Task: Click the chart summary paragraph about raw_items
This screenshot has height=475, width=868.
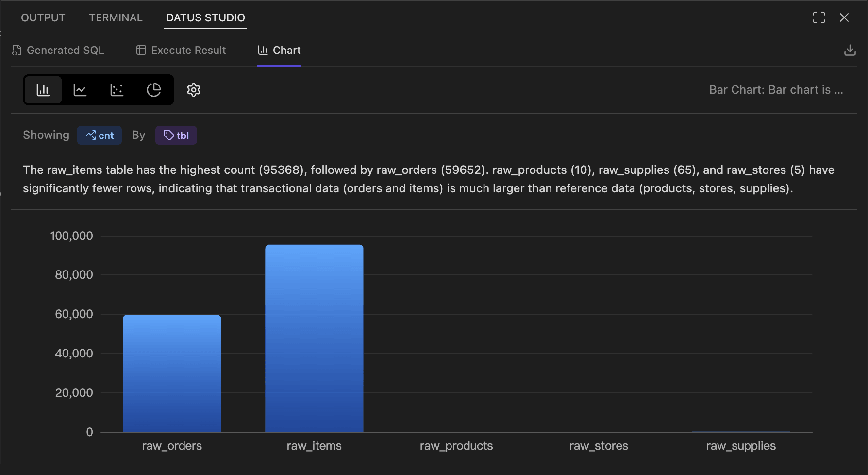Action: 429,179
